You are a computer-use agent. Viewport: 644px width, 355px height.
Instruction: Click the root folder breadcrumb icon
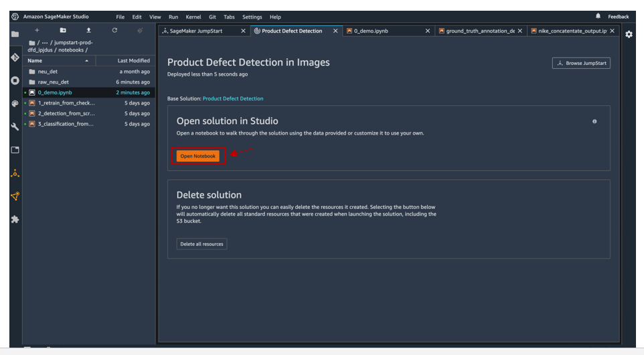pos(31,43)
